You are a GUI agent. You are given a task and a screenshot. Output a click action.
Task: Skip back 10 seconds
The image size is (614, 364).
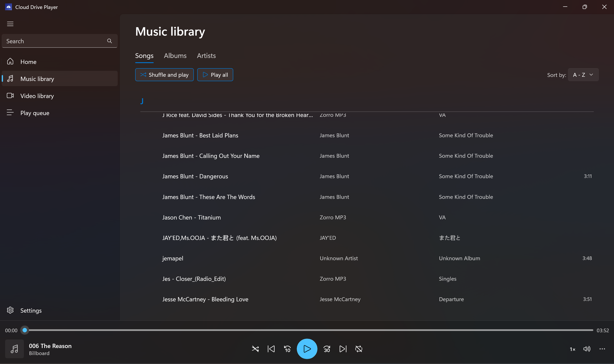pyautogui.click(x=287, y=348)
